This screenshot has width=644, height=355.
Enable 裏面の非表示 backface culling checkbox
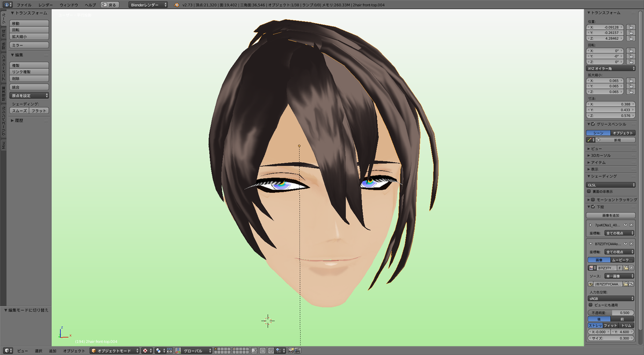(589, 191)
